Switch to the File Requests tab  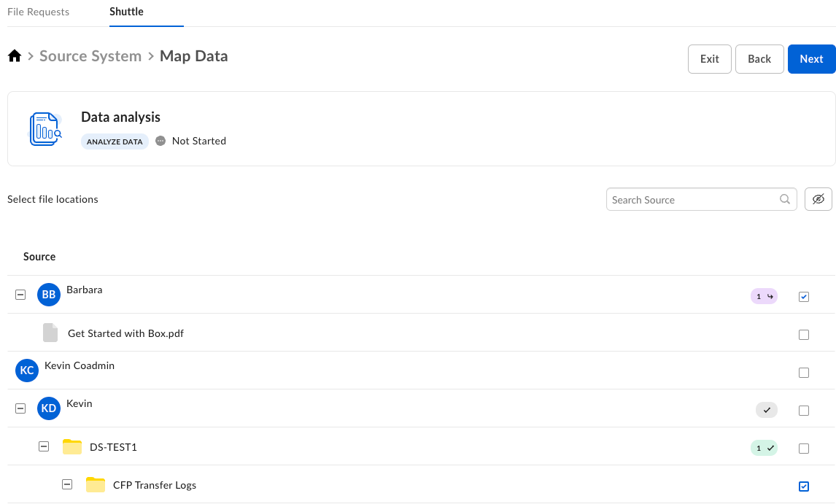pos(38,12)
